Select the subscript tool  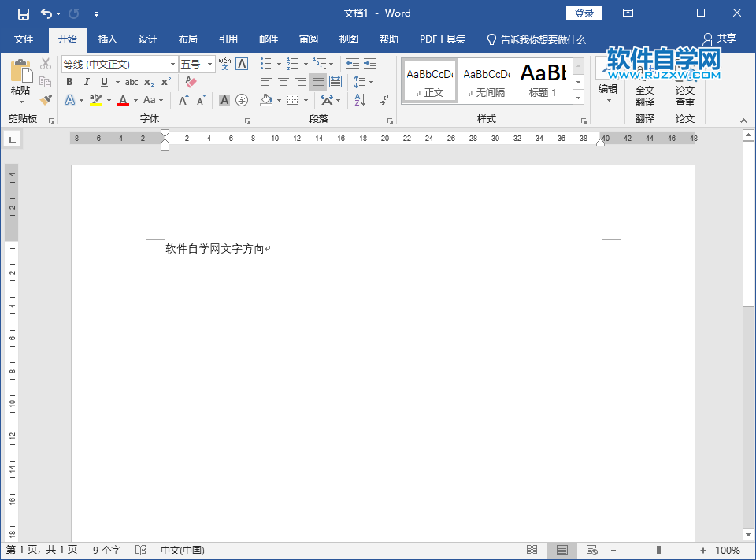(x=149, y=82)
